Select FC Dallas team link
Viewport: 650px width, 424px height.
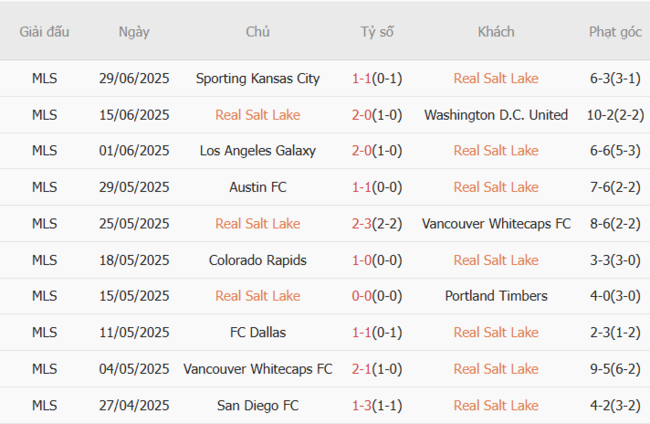[258, 332]
